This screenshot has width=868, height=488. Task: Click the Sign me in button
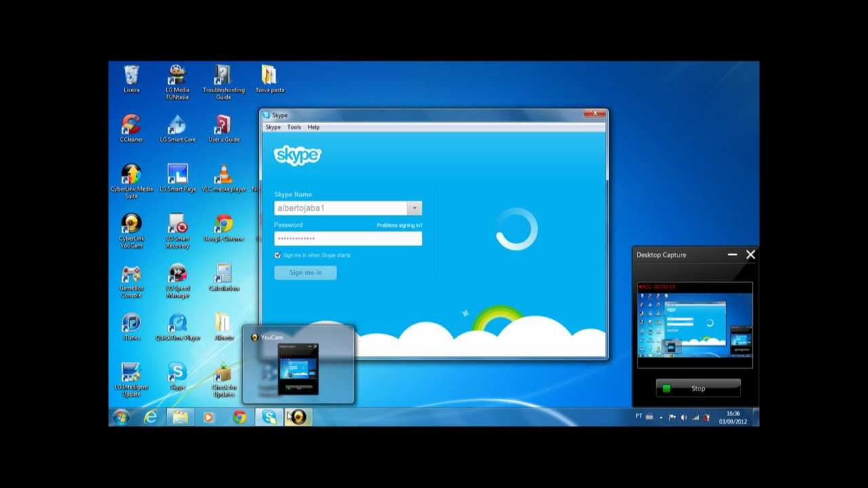coord(305,272)
